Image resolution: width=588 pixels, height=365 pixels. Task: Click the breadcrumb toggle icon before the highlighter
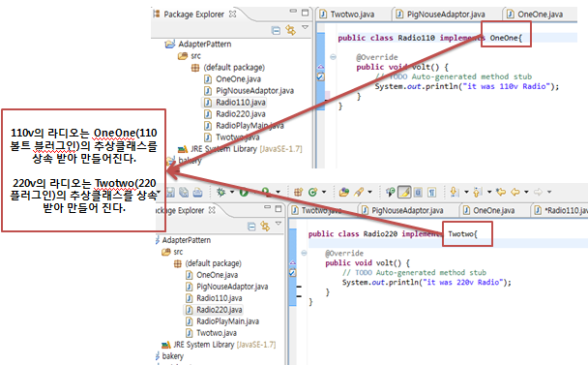click(x=391, y=193)
